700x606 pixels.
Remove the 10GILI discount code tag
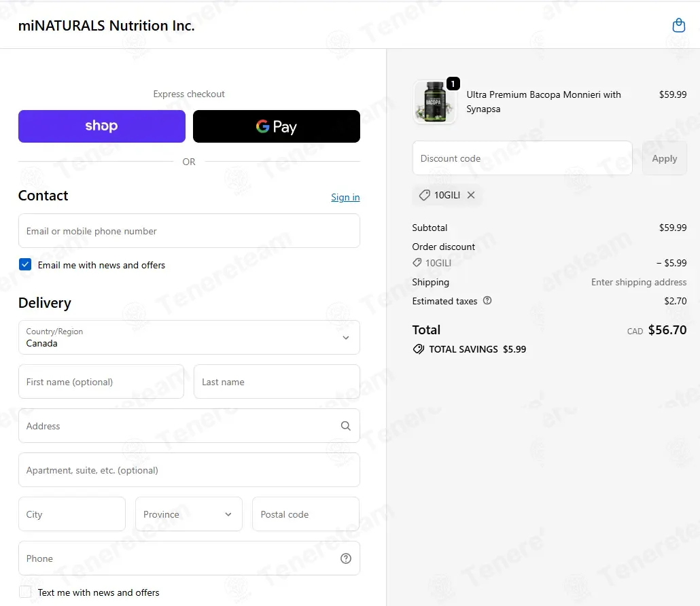coord(471,195)
